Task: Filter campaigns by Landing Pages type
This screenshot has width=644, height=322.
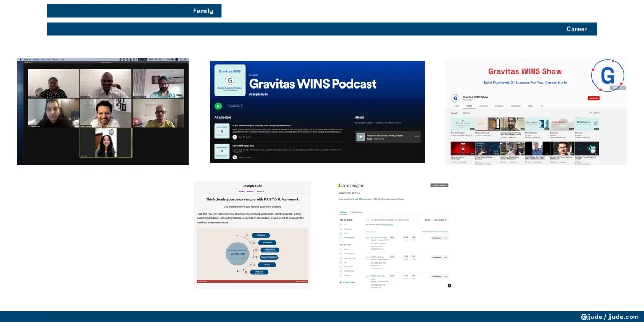Action: [348, 258]
